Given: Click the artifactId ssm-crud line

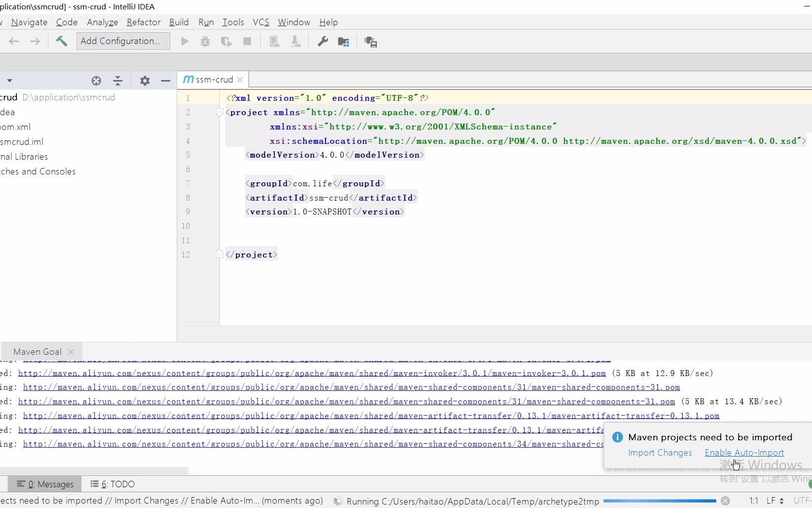Looking at the screenshot, I should 331,198.
